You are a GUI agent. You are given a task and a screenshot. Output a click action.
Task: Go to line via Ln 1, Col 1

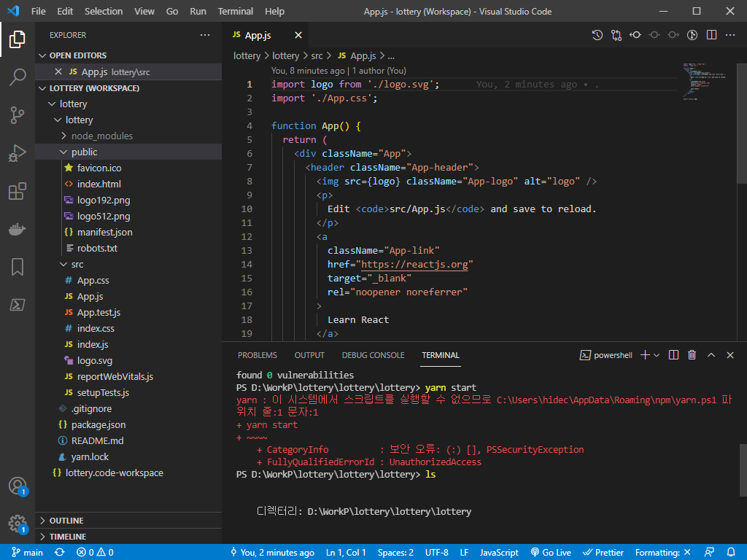[346, 552]
